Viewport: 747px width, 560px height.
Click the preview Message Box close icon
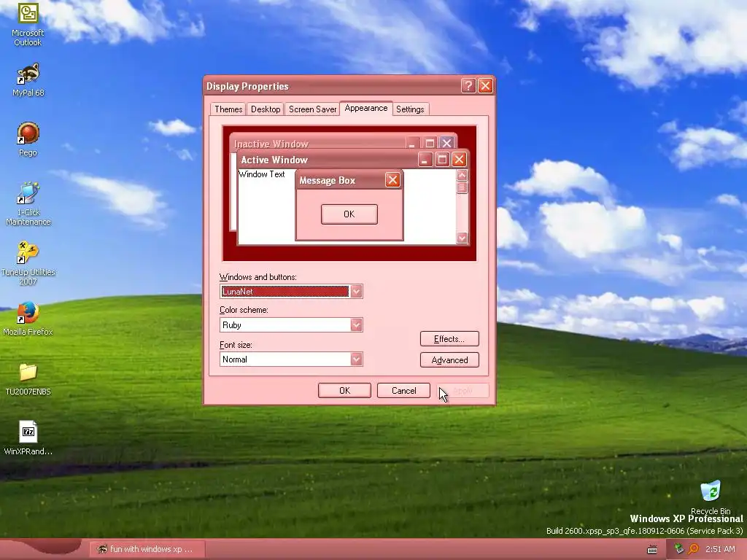coord(392,180)
